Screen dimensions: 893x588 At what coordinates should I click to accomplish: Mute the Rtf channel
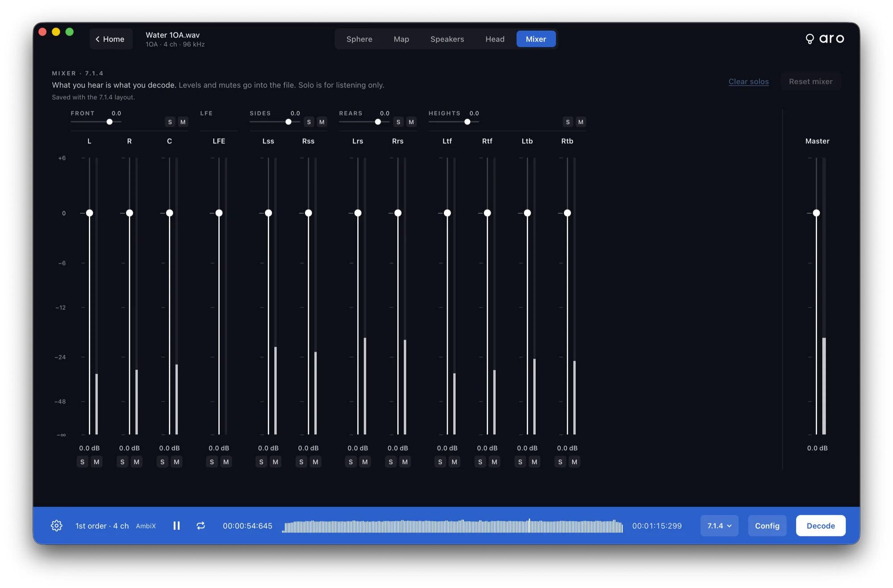[494, 462]
